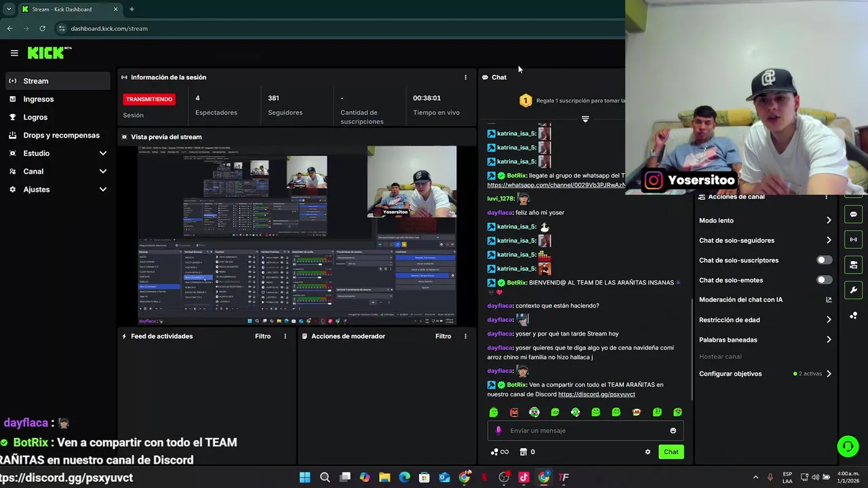Click the TRANSMITIENDO live status badge
The width and height of the screenshot is (868, 488).
(149, 99)
